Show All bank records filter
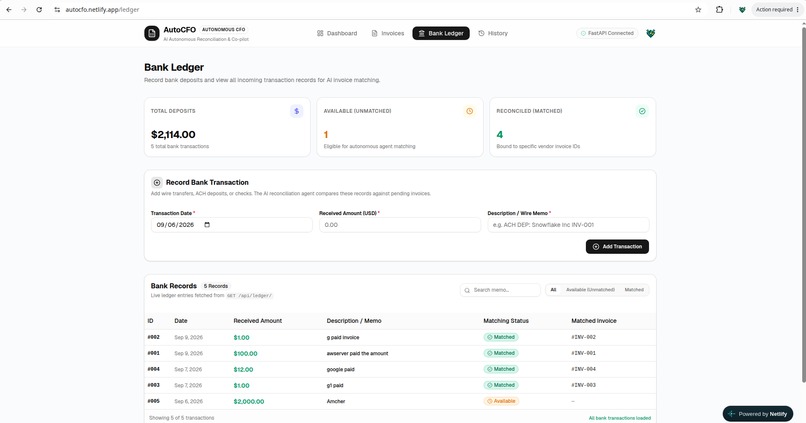Image resolution: width=806 pixels, height=423 pixels. 553,290
